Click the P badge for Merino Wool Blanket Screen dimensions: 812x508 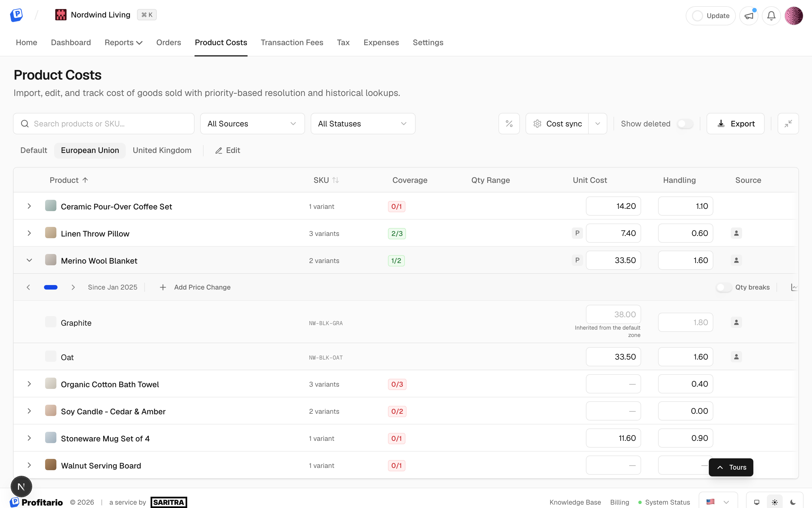577,260
